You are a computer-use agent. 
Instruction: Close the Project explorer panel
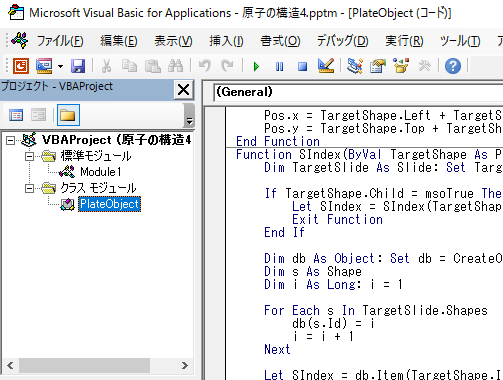coord(184,90)
